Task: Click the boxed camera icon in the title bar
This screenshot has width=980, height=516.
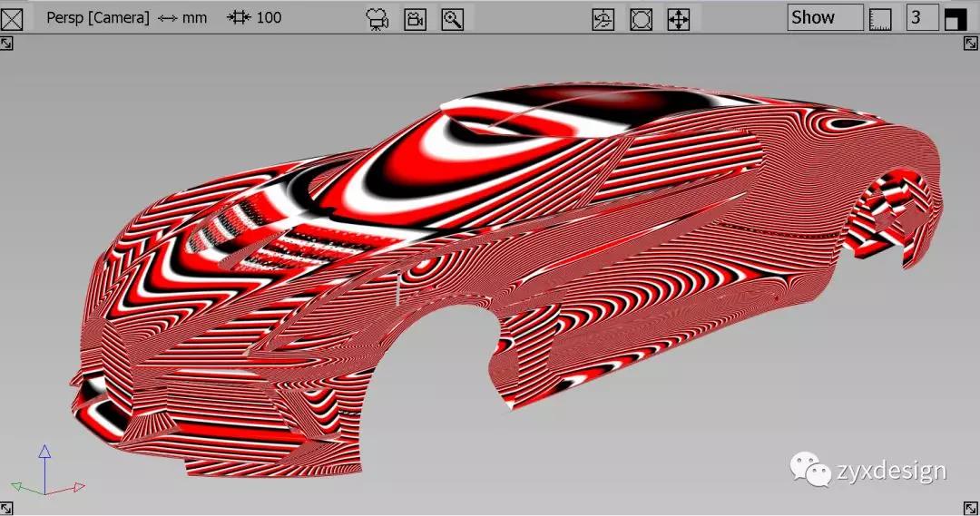Action: [415, 19]
